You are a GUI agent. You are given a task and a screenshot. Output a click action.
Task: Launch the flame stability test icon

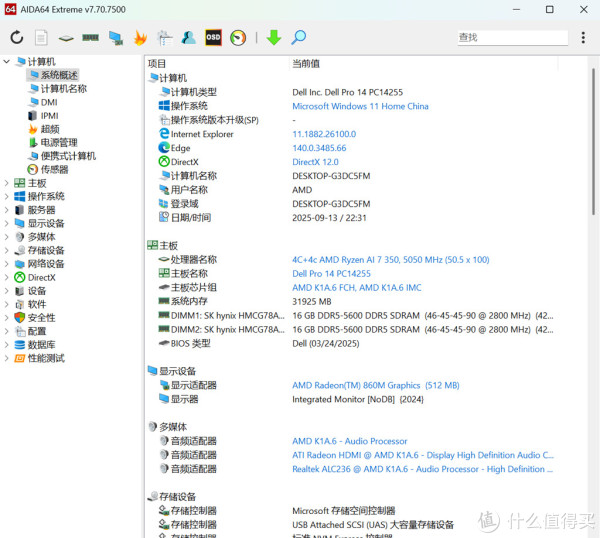point(140,38)
